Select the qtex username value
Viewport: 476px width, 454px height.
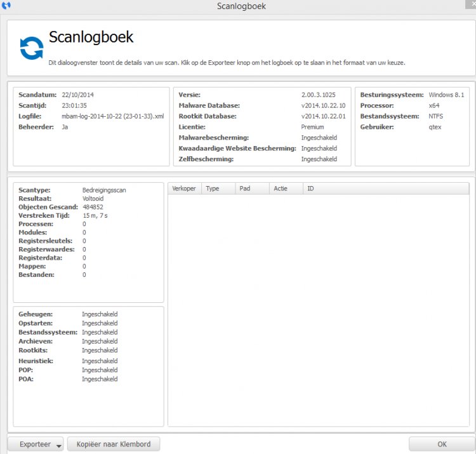(435, 127)
